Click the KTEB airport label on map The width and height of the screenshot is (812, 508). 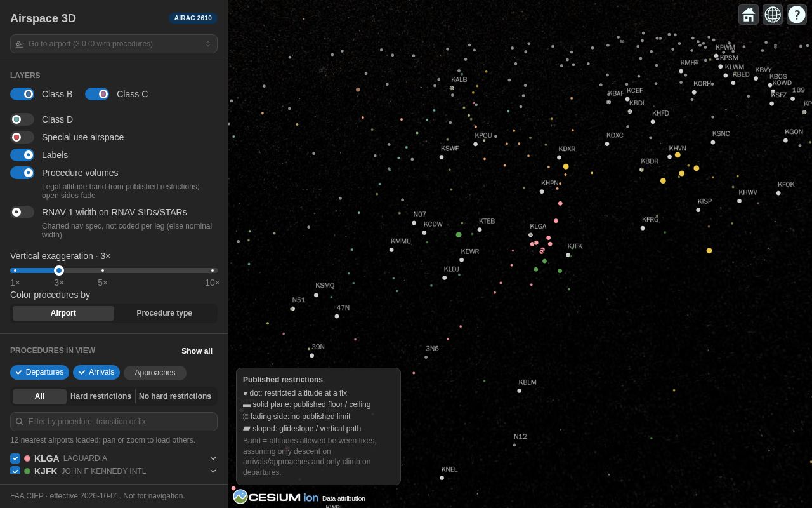[x=487, y=221]
